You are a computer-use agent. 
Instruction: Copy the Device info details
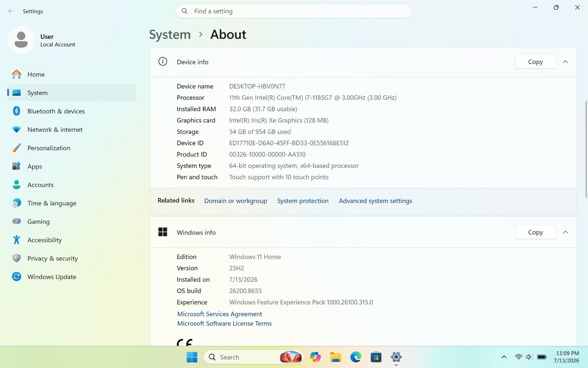tap(535, 62)
